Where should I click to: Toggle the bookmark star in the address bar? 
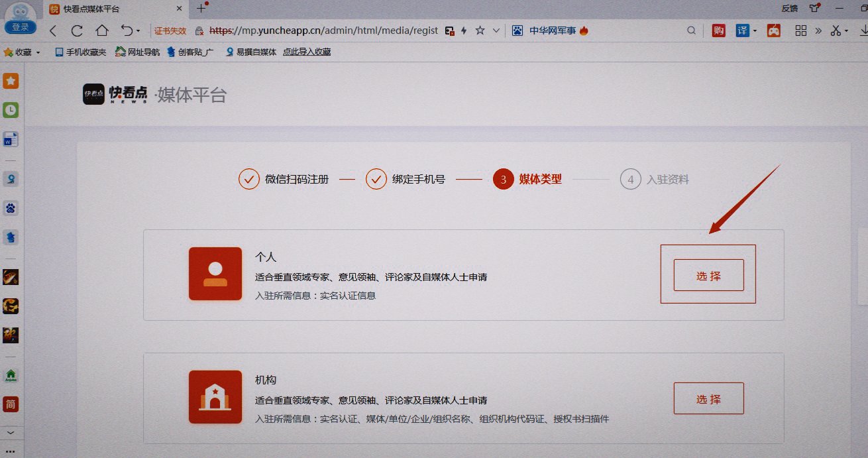480,30
